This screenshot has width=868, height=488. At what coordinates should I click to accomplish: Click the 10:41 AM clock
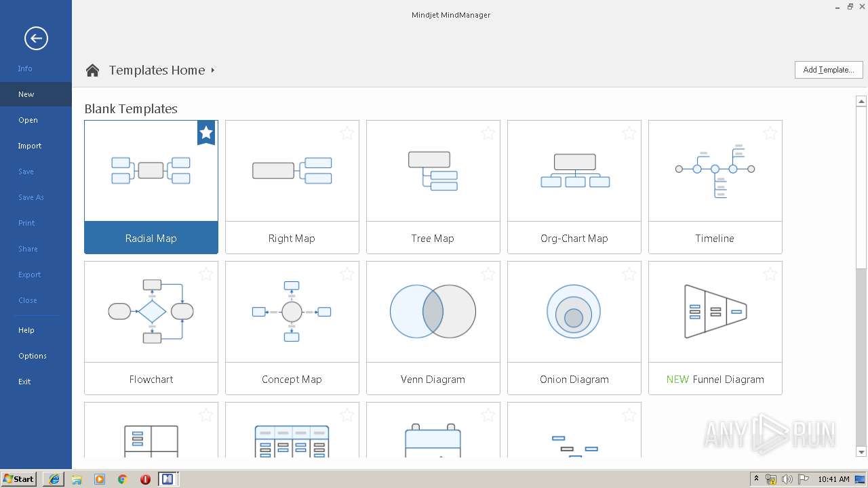(833, 479)
